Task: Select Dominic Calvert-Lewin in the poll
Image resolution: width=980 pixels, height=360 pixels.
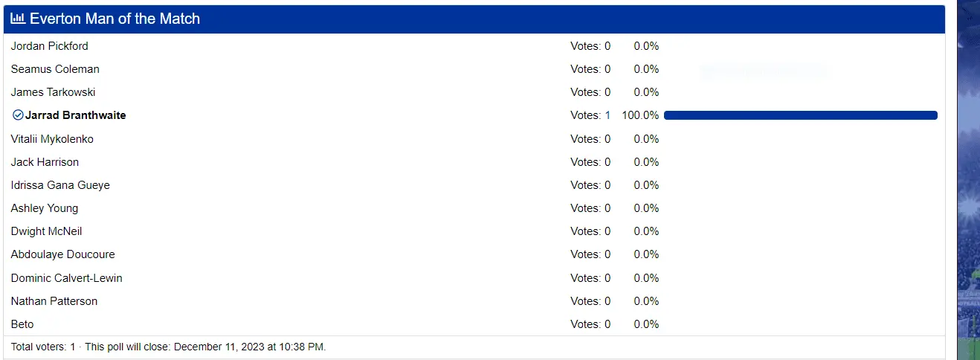Action: [x=66, y=278]
